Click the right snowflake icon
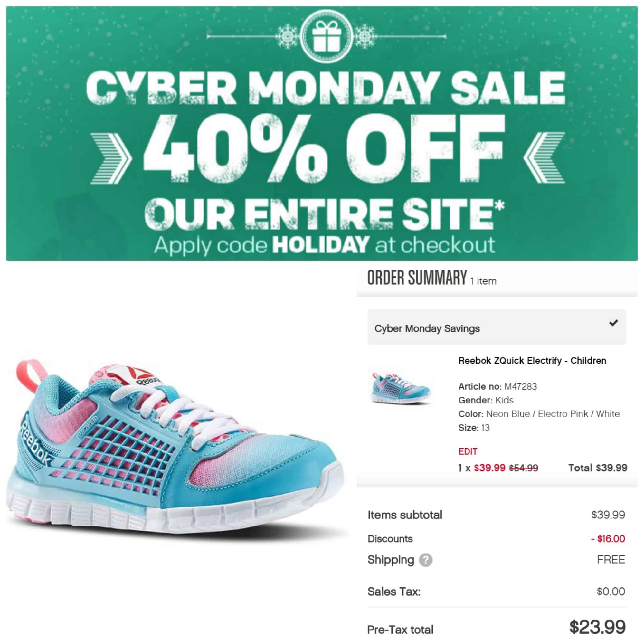 [x=365, y=36]
